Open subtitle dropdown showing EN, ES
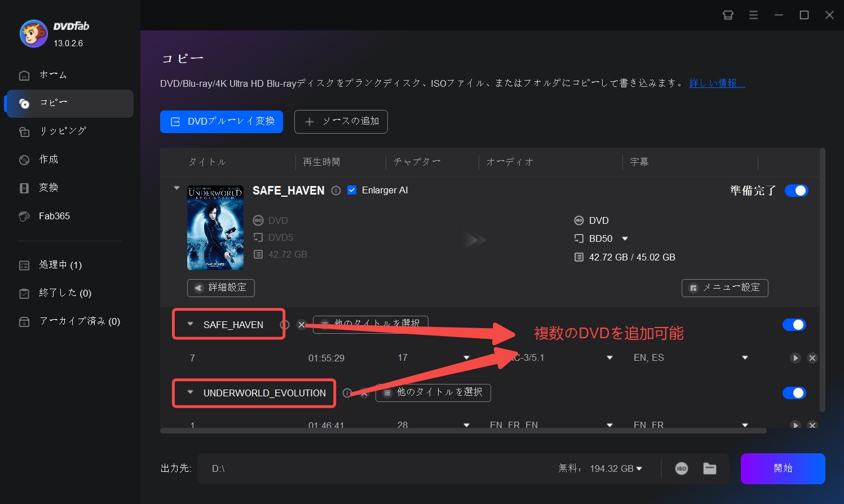The image size is (844, 504). coord(745,358)
